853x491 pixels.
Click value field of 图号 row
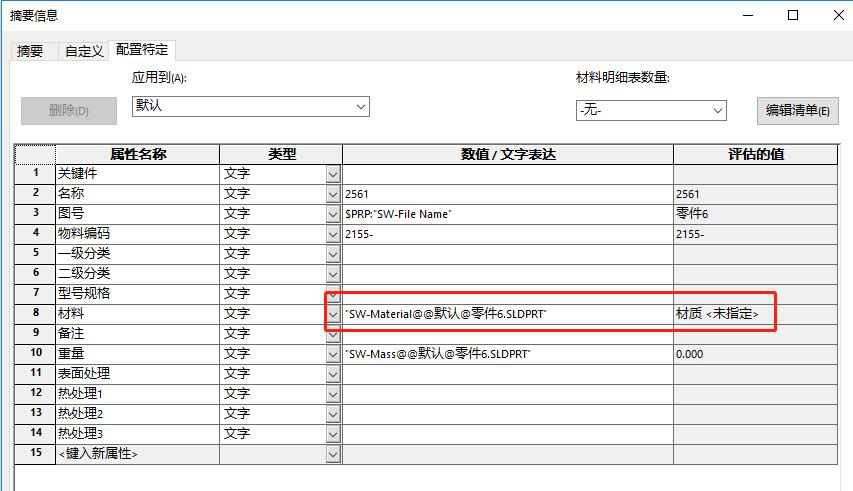pyautogui.click(x=507, y=214)
